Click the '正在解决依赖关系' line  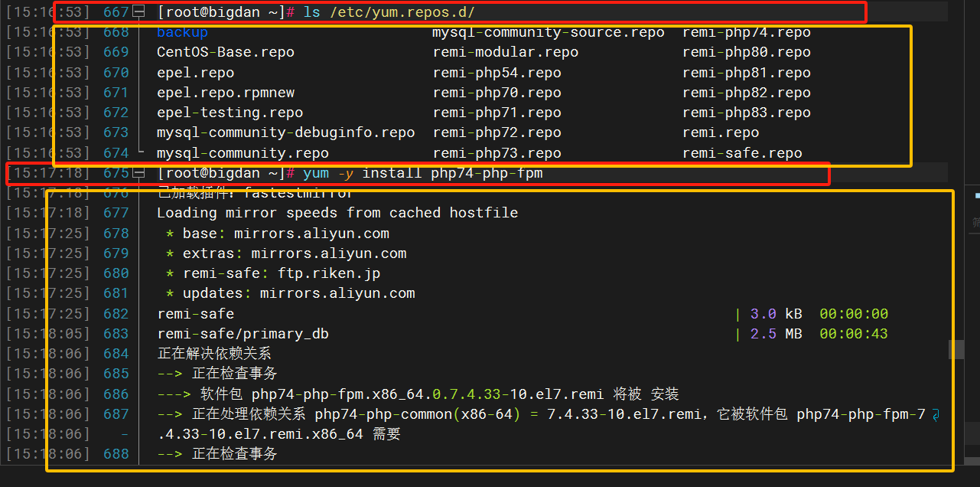click(214, 354)
